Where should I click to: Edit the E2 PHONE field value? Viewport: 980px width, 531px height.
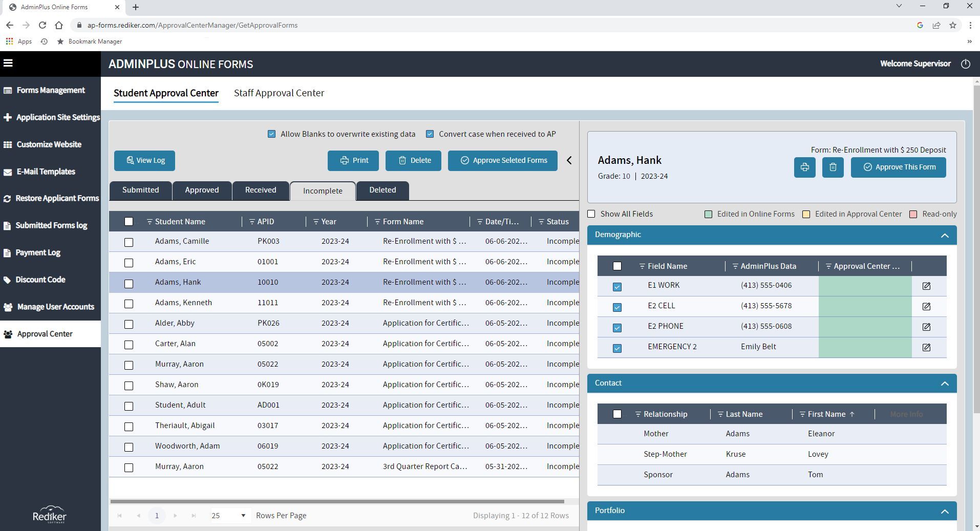[926, 327]
